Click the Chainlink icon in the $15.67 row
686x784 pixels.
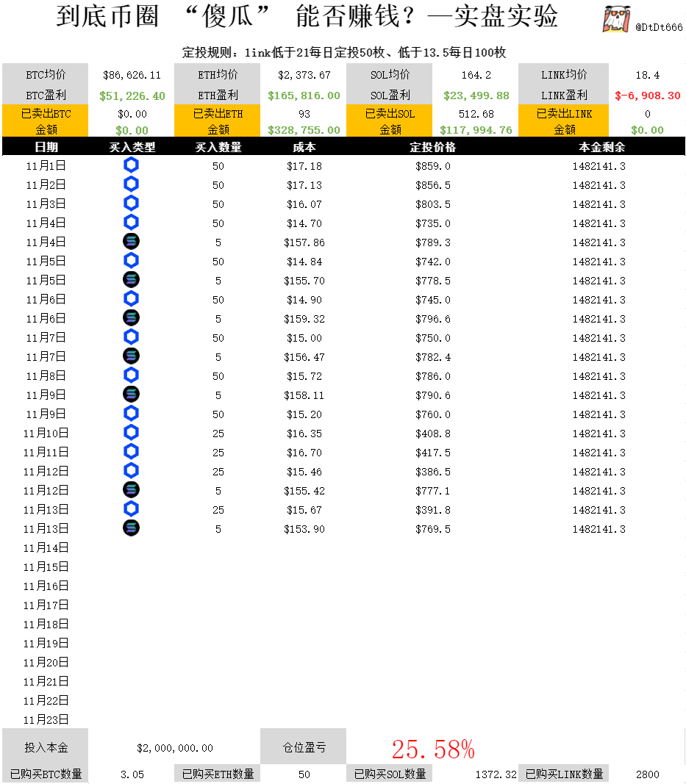click(x=131, y=509)
